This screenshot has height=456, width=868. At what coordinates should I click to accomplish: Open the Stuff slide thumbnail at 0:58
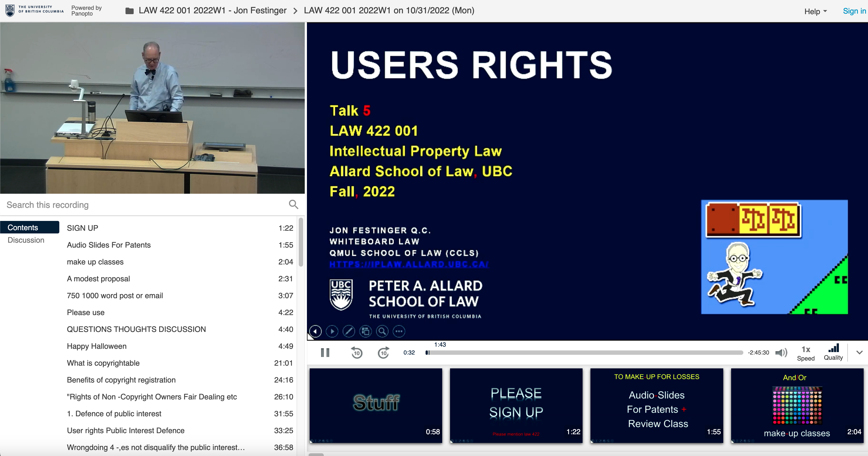point(376,405)
